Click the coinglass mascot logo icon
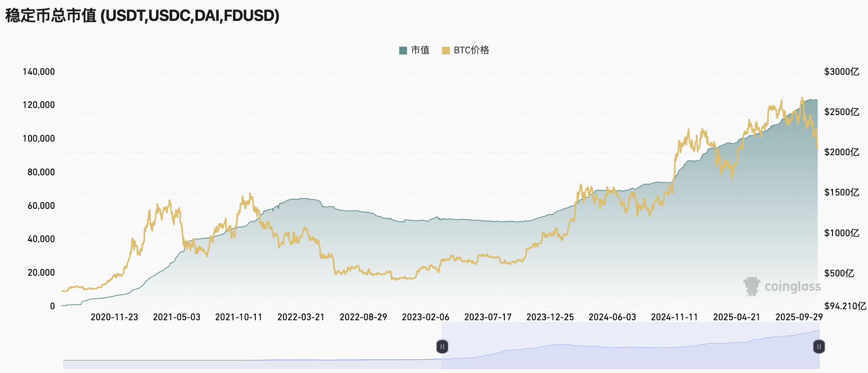Viewport: 868px width, 373px height. 752,286
